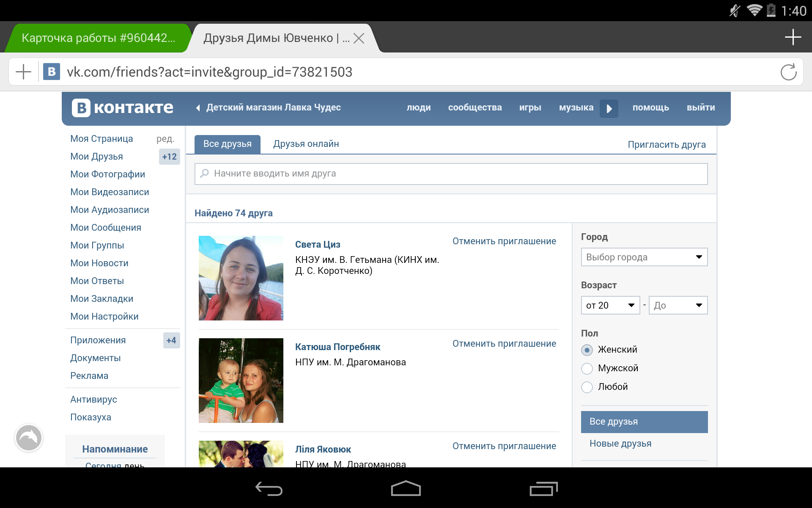Open люди in top menu
The image size is (812, 508).
(419, 108)
